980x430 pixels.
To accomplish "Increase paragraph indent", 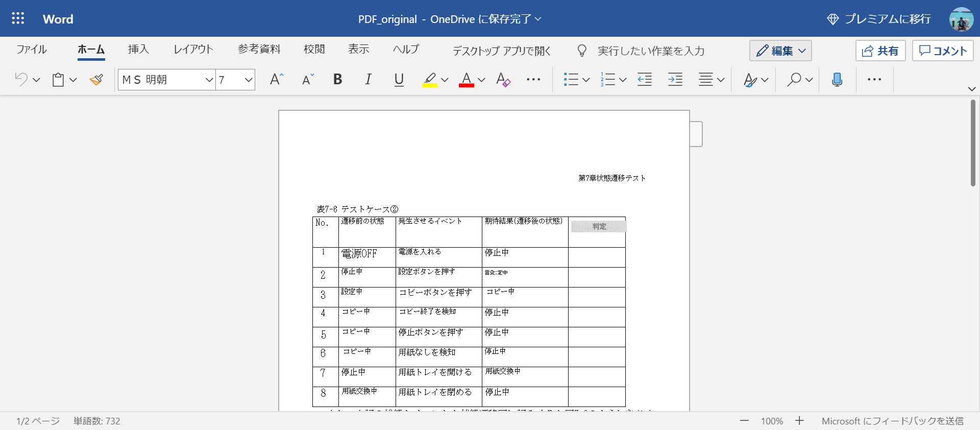I will tap(675, 79).
